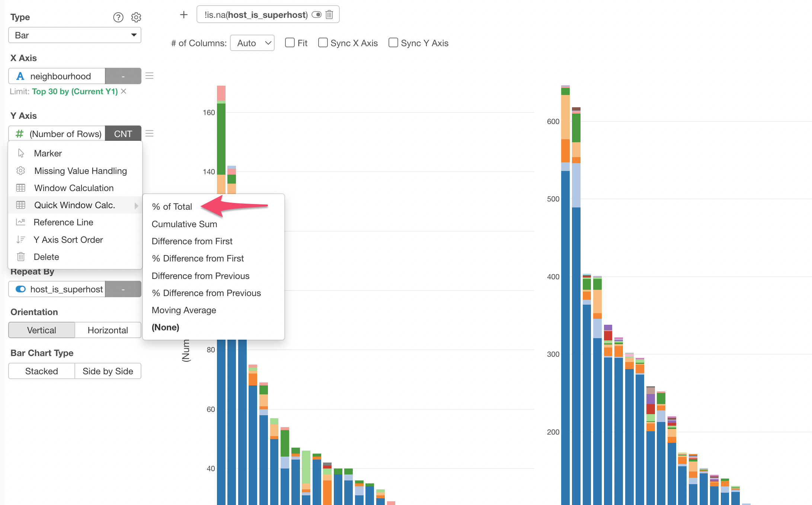Open Window Calculation settings

[x=73, y=188]
